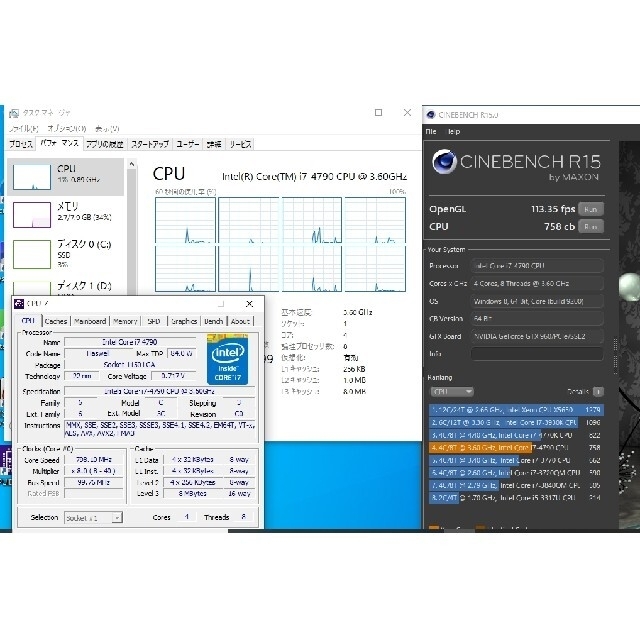This screenshot has width=640, height=640.
Task: Select the Core i5-3317U ranking row
Action: click(516, 498)
